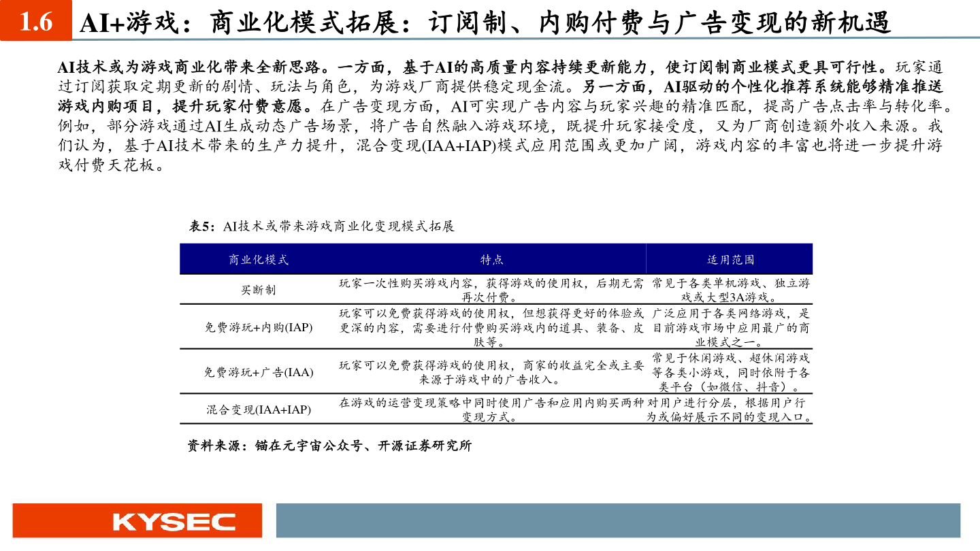
Task: Select the 免费游玩+内购(IAP) row
Action: click(x=495, y=327)
